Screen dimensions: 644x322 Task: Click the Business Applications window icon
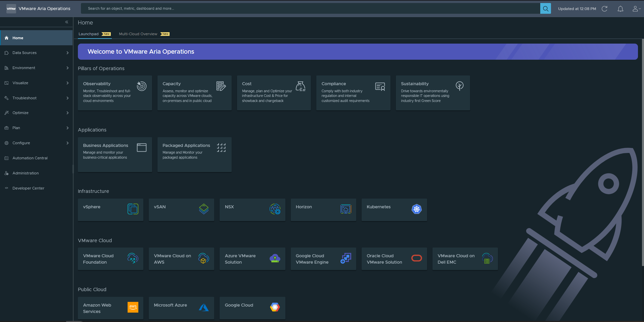pos(142,148)
